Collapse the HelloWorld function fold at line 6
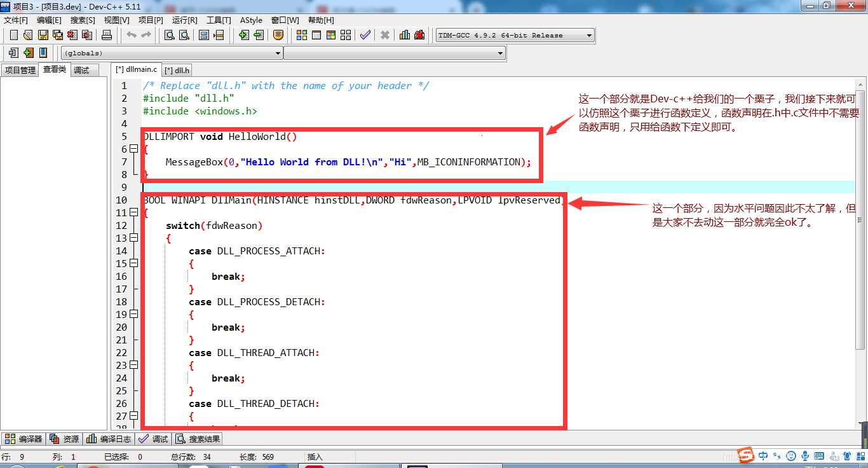This screenshot has width=868, height=468. tap(133, 149)
